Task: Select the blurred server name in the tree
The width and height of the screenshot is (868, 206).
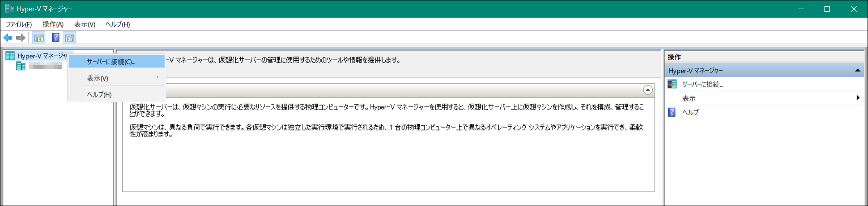Action: (45, 66)
